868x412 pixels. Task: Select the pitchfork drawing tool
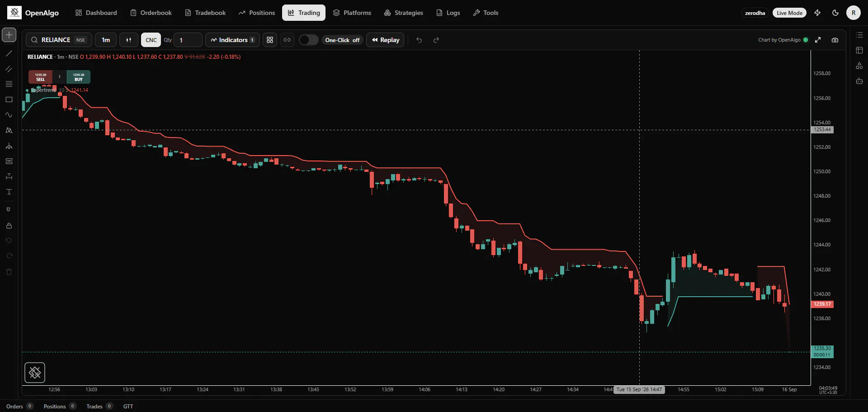pos(9,146)
